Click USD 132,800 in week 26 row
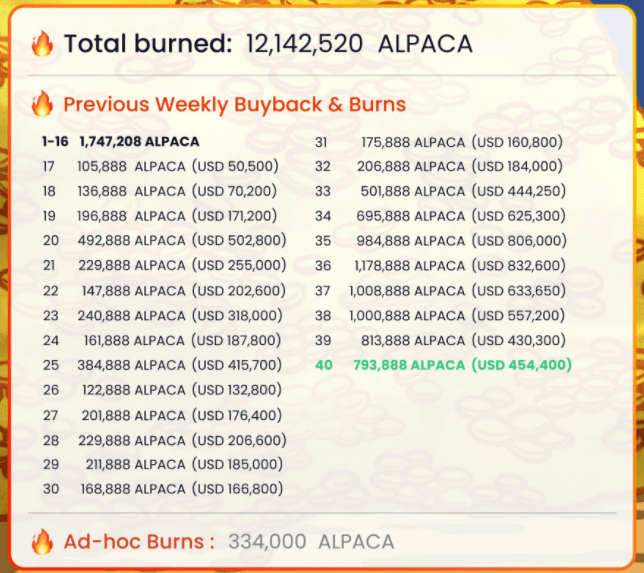This screenshot has height=573, width=644. click(237, 390)
